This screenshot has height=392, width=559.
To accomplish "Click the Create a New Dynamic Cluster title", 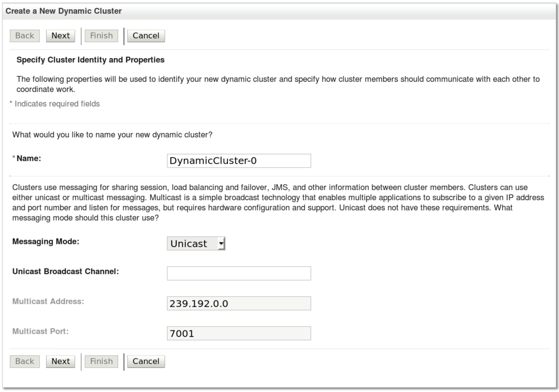I will 64,11.
